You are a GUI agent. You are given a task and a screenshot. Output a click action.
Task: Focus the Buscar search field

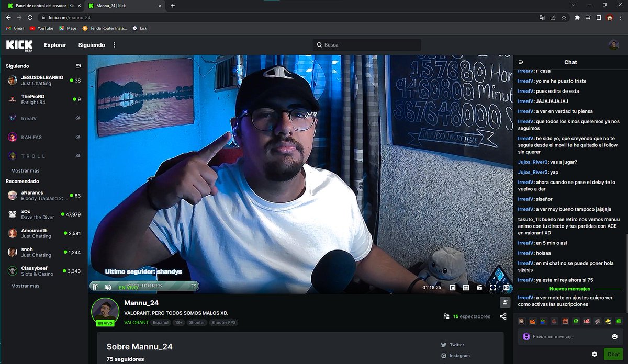367,45
